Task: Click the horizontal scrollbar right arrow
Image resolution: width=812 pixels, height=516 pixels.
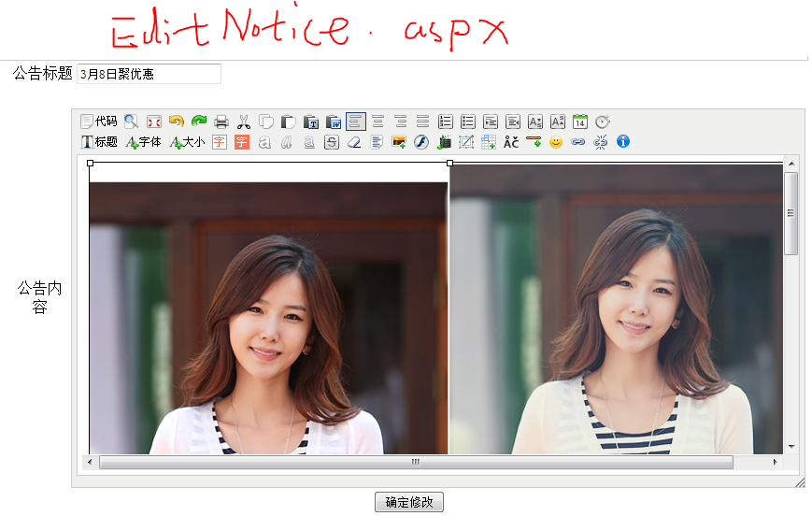Action: click(x=776, y=462)
